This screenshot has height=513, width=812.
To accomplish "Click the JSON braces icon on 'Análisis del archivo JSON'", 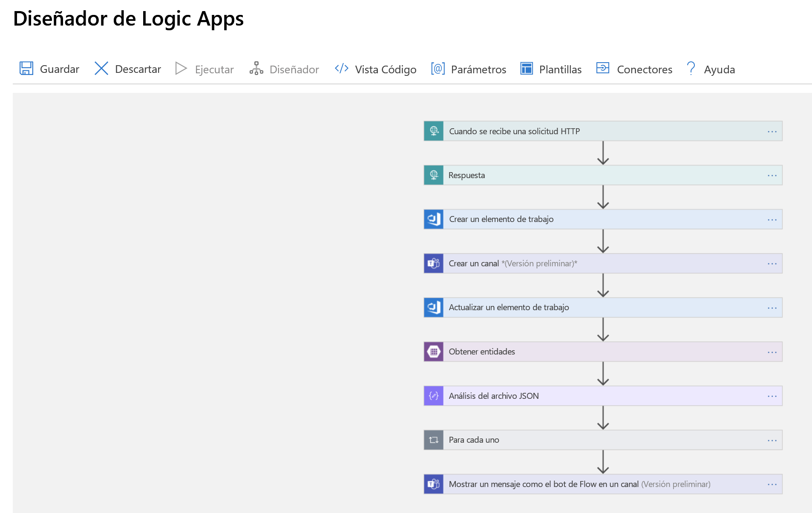I will point(434,396).
